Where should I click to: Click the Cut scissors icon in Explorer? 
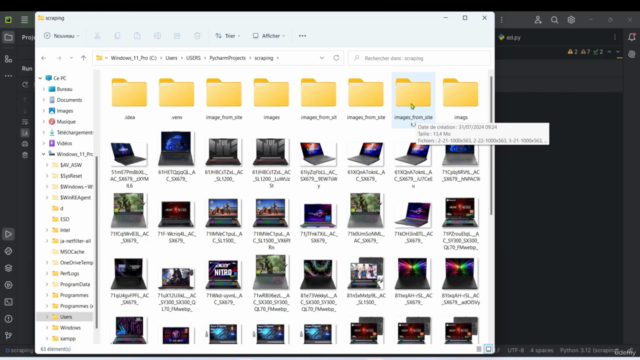tap(97, 36)
